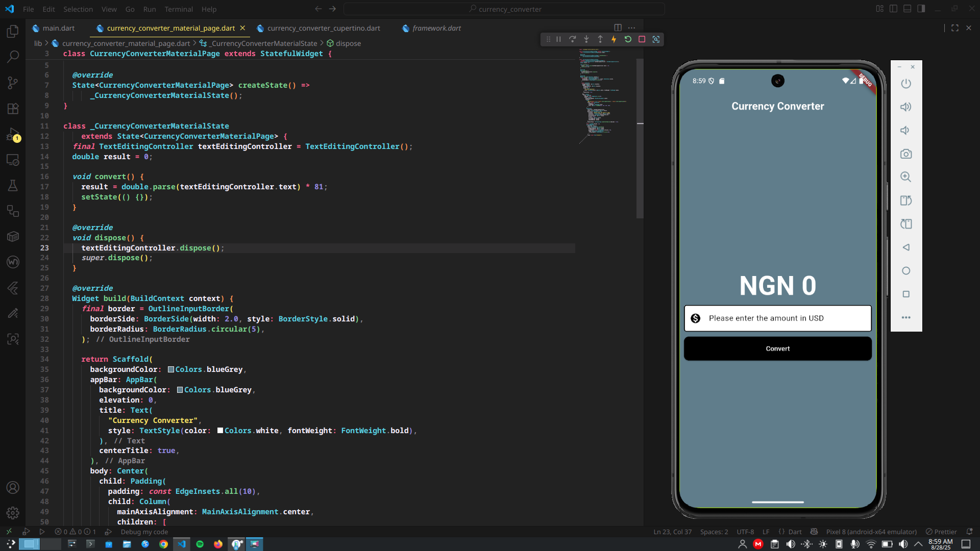Image resolution: width=980 pixels, height=551 pixels.
Task: Open emulator extended controls three dots
Action: 906,317
